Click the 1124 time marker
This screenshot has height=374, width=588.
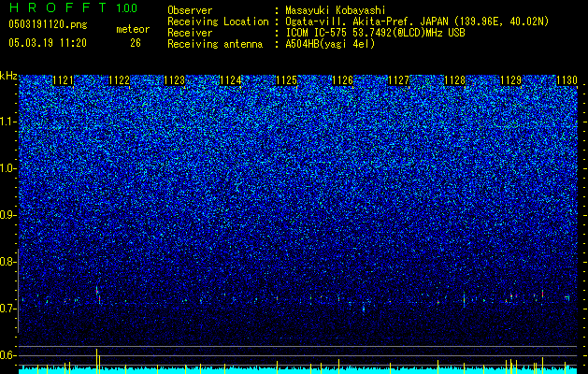[231, 80]
